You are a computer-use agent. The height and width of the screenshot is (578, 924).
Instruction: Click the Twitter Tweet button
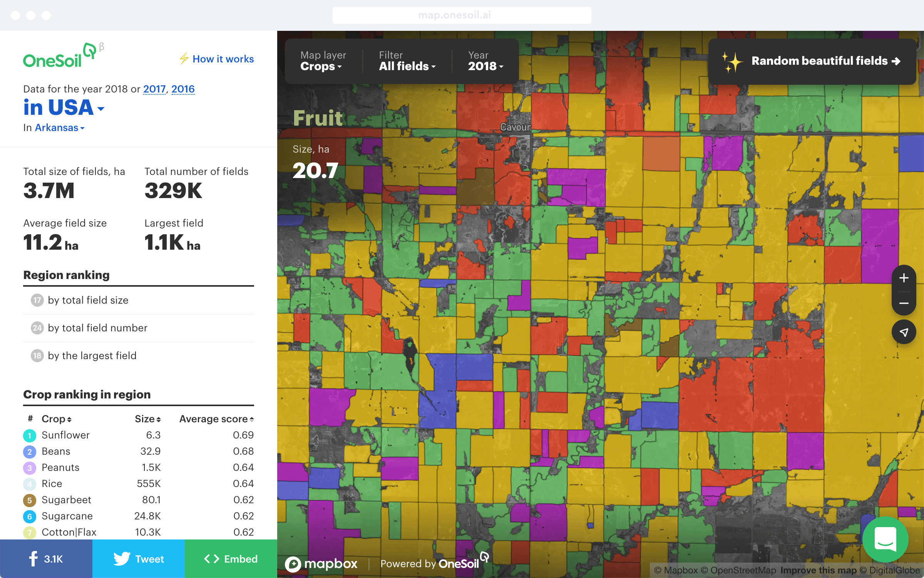139,559
